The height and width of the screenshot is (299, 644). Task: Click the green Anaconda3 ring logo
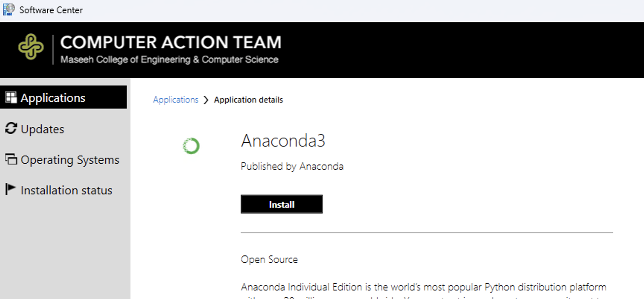[x=191, y=146]
